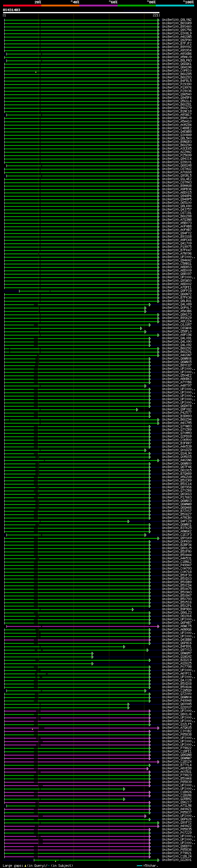Click the UniRef100_P29036 label
Screen dimensions: 197x868
(x=177, y=91)
